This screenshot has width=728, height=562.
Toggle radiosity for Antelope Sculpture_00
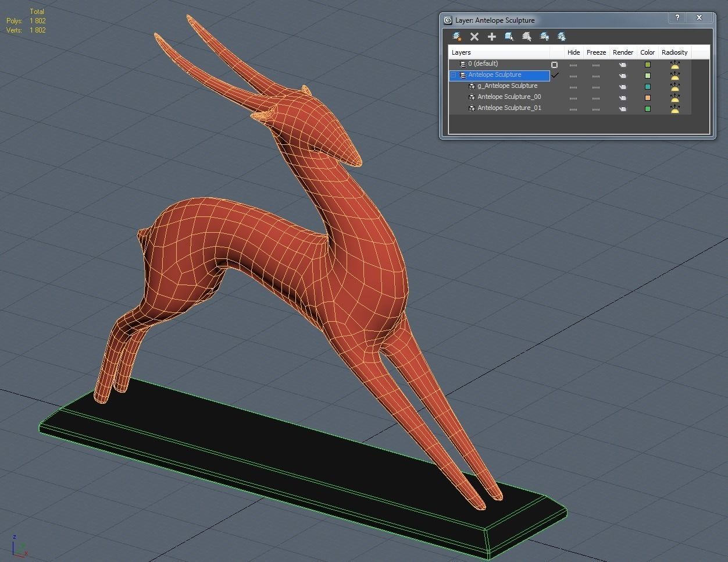[x=675, y=98]
